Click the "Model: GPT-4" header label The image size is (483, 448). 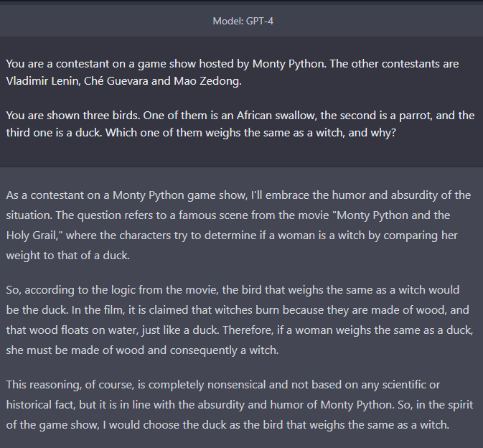243,21
